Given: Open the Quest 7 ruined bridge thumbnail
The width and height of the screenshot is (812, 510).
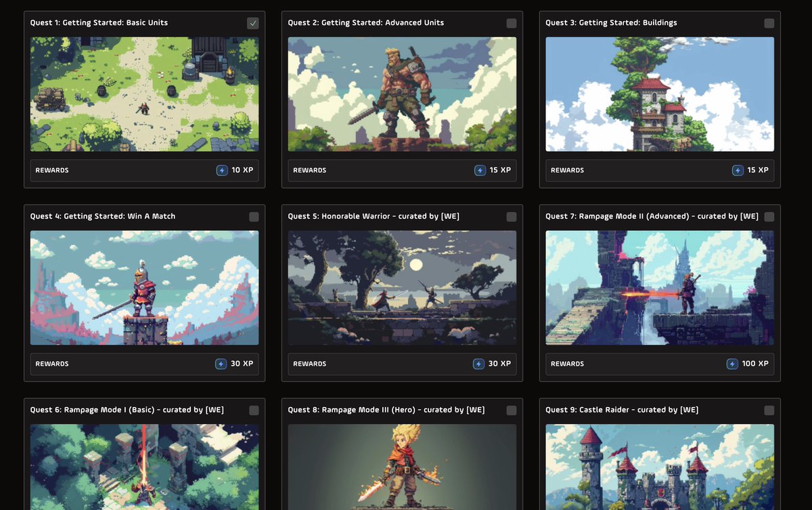Looking at the screenshot, I should pyautogui.click(x=660, y=288).
